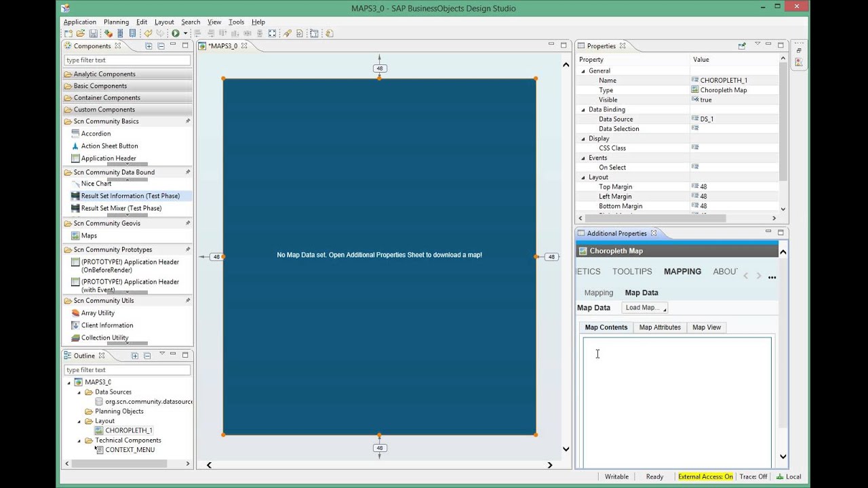Open the dropdown arrow next to Execute button
868x488 pixels.
(185, 33)
